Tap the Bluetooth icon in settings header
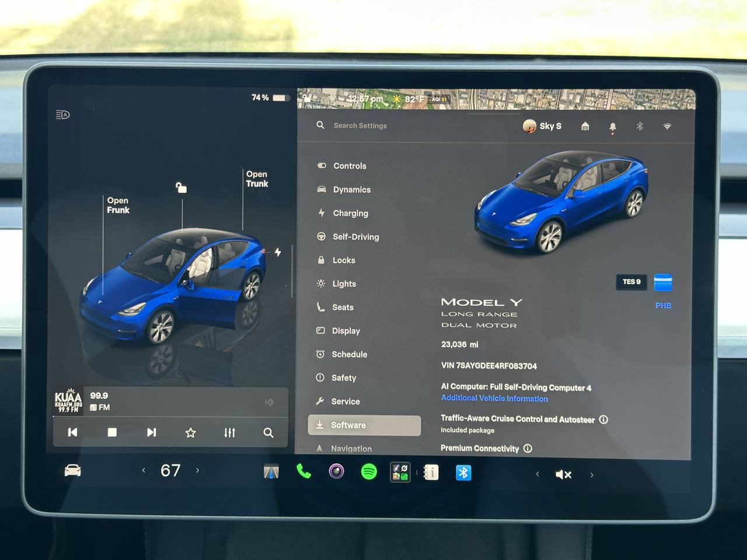 pyautogui.click(x=640, y=126)
